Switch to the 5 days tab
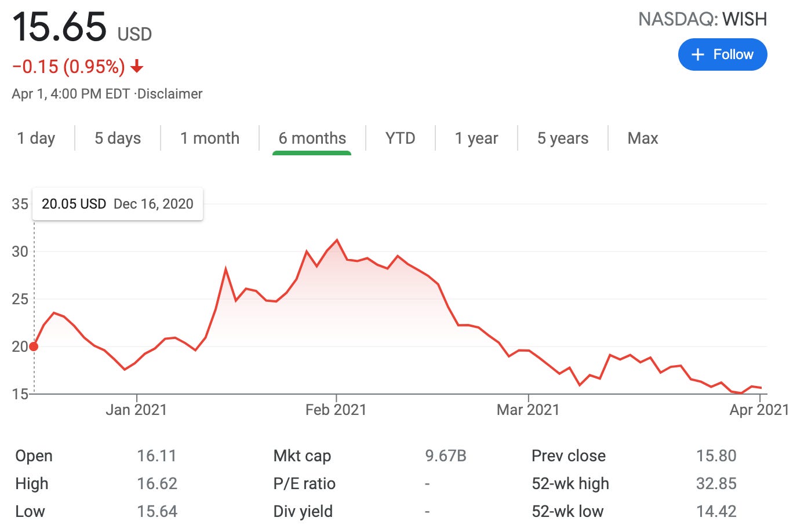 [118, 138]
